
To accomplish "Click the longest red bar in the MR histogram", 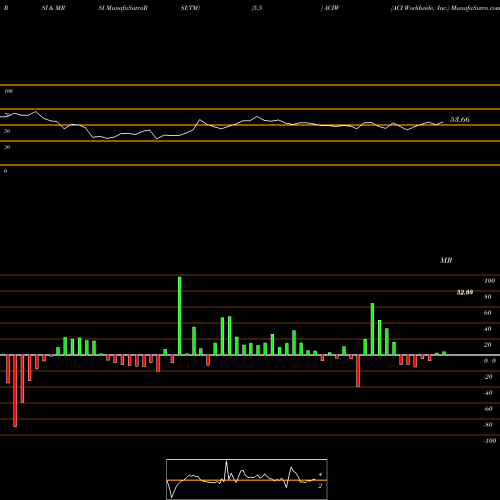I will [15, 391].
